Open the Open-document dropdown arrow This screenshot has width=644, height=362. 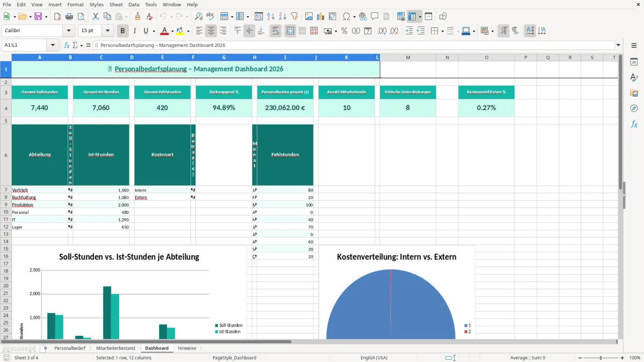point(30,17)
